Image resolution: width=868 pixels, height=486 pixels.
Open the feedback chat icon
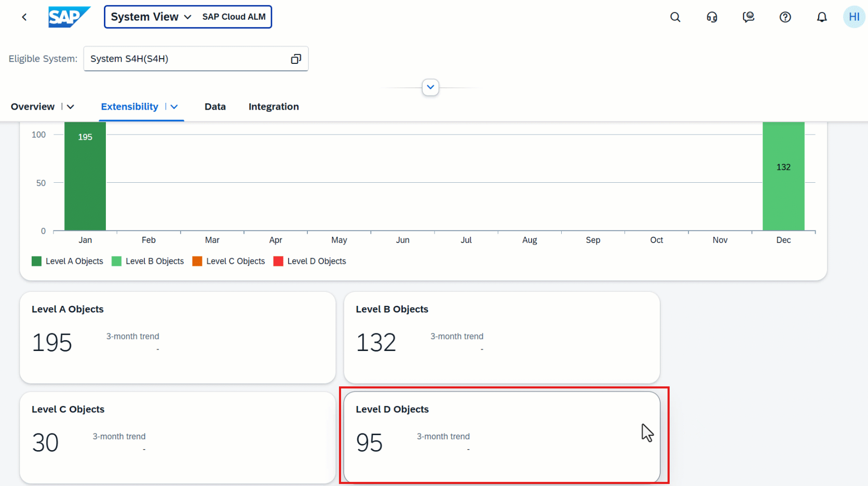click(748, 17)
